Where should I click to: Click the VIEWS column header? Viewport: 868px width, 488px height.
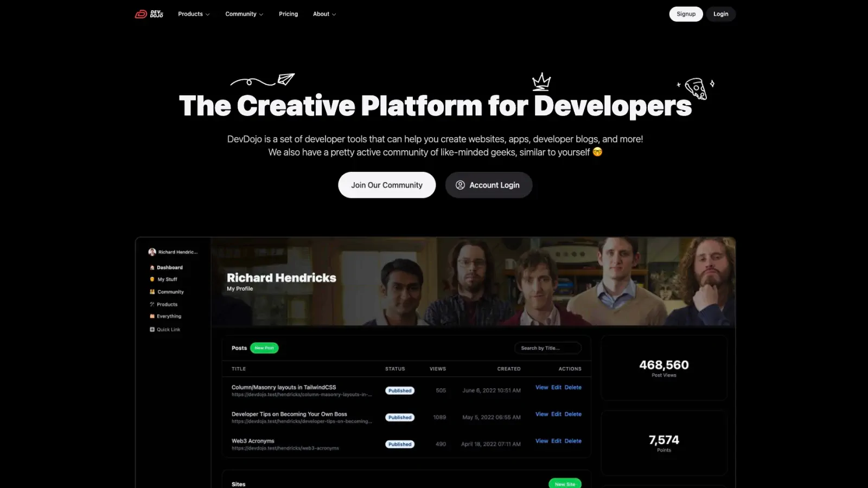tap(438, 369)
